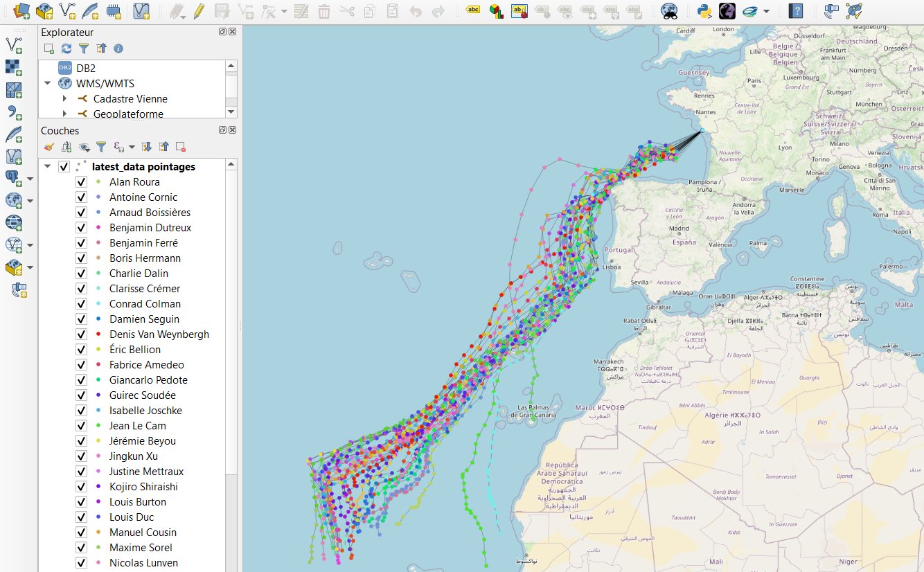Launch the dark globe plugin icon
The height and width of the screenshot is (572, 924).
click(x=727, y=10)
